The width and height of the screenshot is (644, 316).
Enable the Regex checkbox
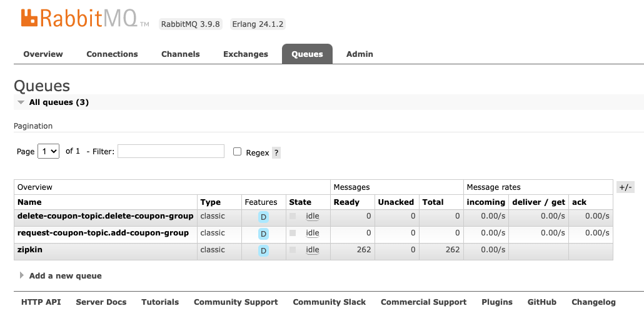pos(237,152)
